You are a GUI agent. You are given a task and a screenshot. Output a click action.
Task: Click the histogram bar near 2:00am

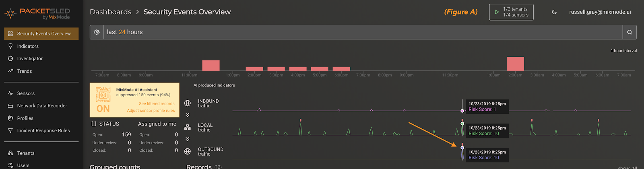515,64
